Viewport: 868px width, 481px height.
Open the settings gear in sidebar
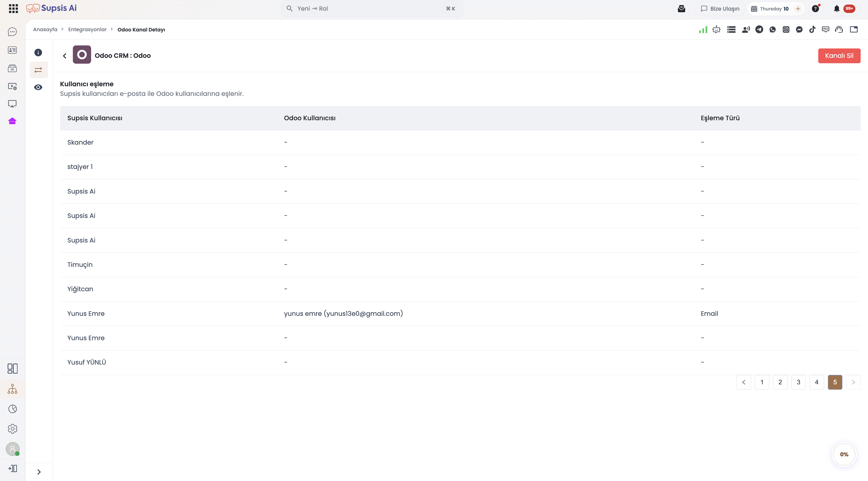[x=12, y=429]
